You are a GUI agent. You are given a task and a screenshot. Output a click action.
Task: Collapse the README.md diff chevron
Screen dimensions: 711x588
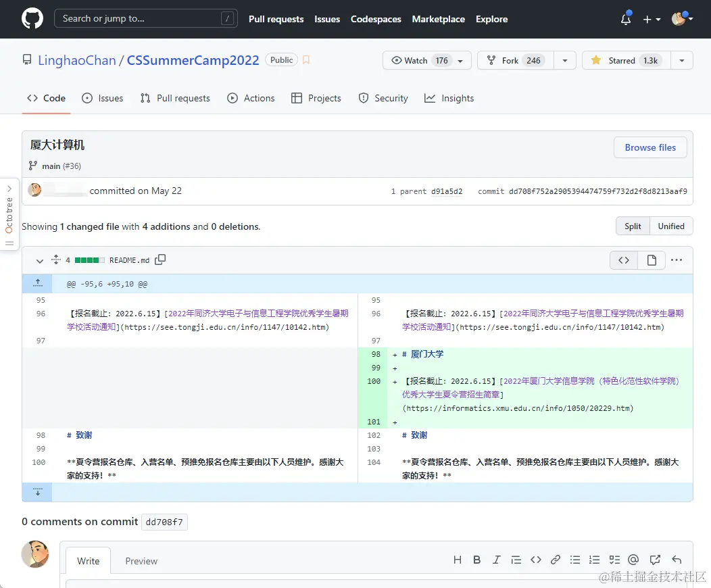coord(40,261)
